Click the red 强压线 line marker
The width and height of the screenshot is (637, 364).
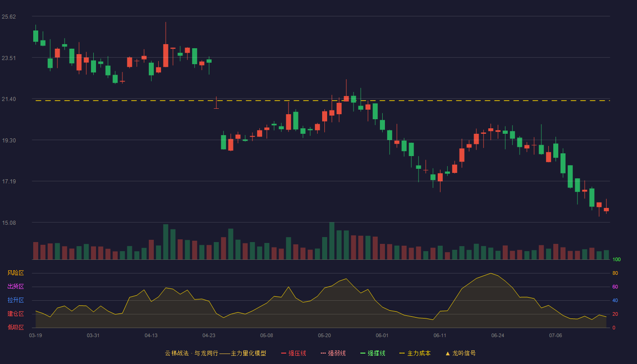coord(283,353)
